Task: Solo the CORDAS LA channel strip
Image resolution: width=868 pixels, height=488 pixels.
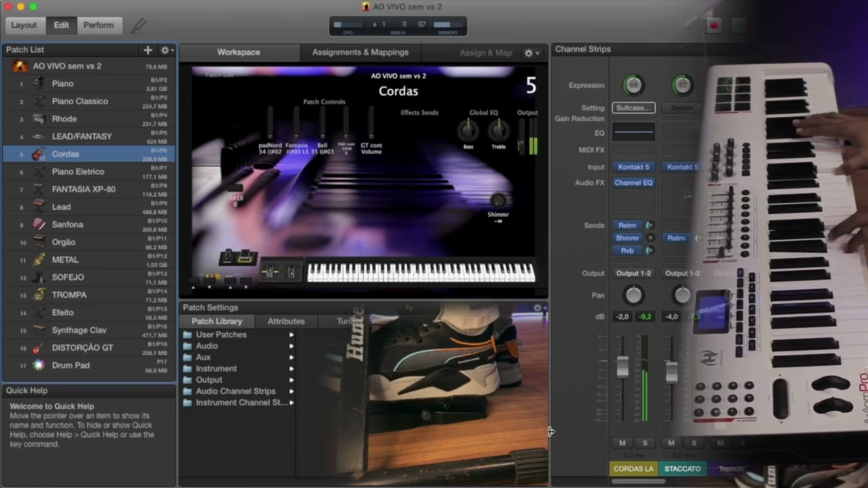Action: pyautogui.click(x=644, y=443)
